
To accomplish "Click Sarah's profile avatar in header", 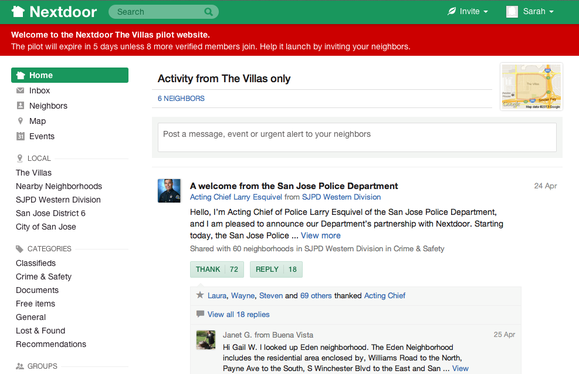I will tap(512, 12).
